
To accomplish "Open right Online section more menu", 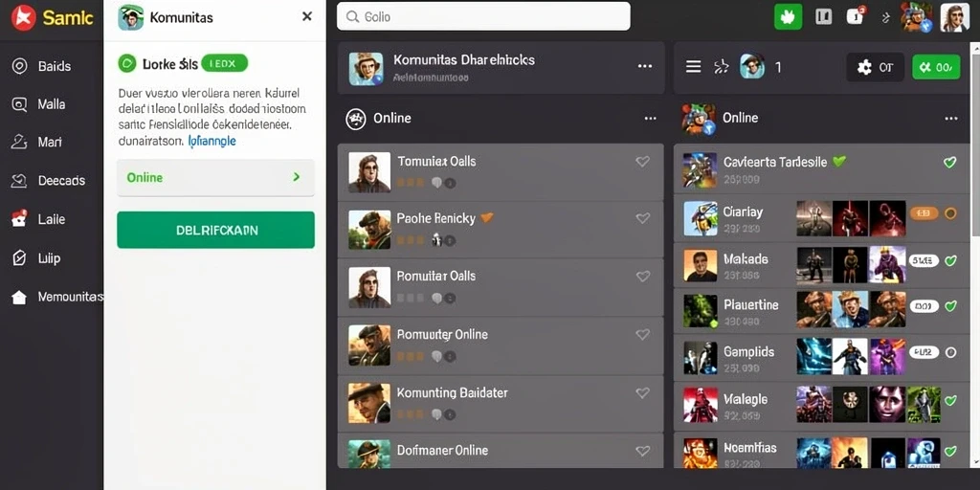I will coord(951,118).
